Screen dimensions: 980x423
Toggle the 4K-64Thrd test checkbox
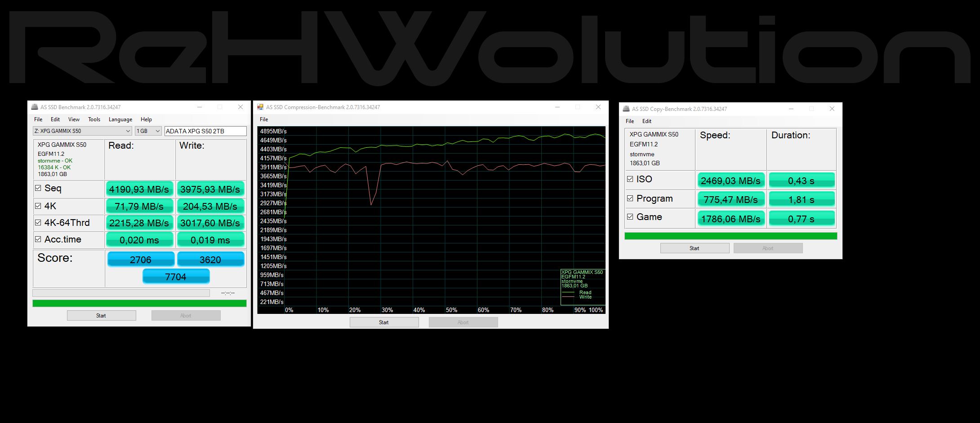(x=38, y=222)
